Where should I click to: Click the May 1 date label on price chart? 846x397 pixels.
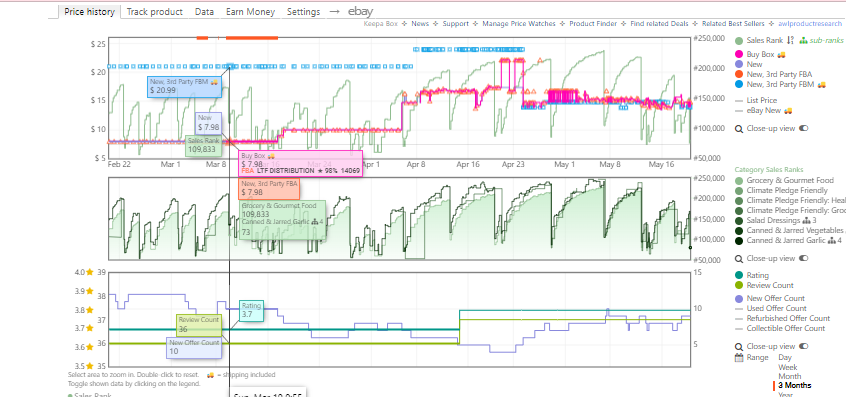[x=564, y=165]
